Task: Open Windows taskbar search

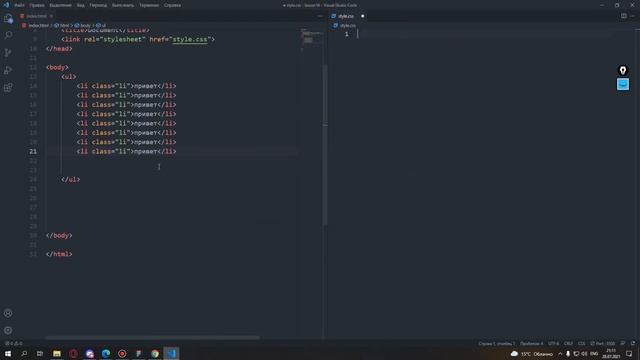Action: pyautogui.click(x=24, y=353)
